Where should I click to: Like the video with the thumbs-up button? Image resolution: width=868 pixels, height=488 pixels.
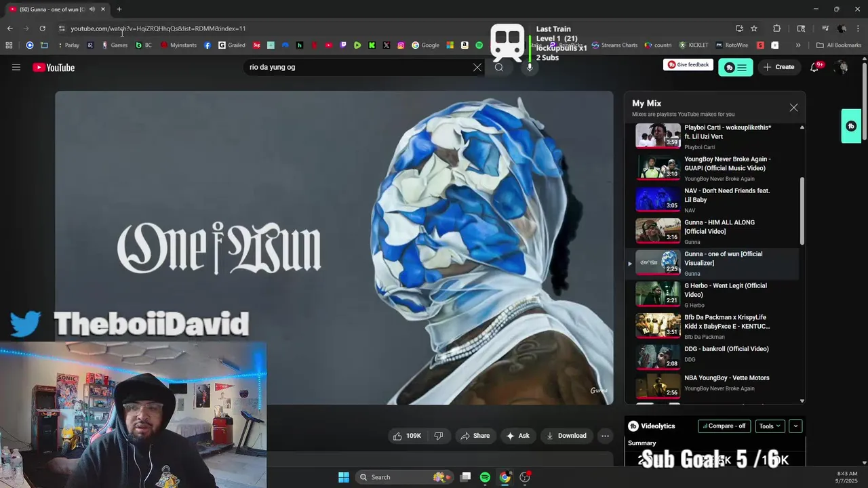[x=407, y=436]
